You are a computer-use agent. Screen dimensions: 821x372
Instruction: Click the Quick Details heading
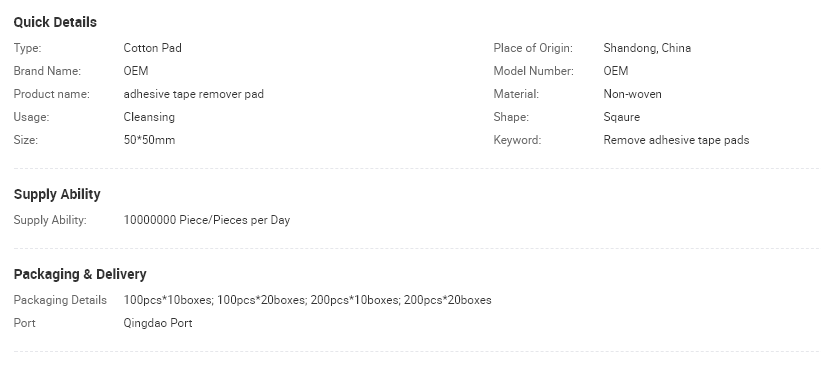[55, 23]
